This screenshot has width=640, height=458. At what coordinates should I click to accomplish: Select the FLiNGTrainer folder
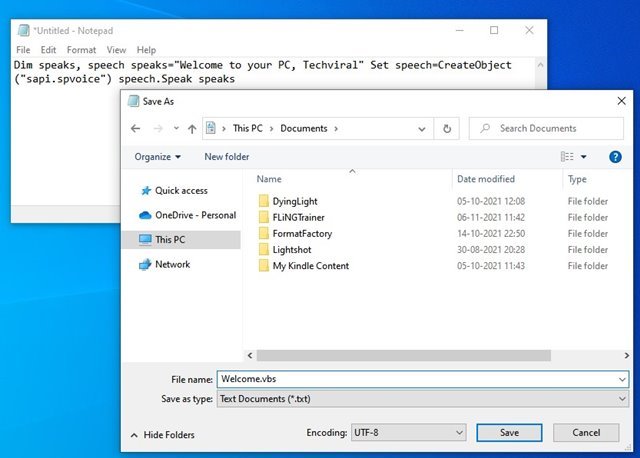298,218
